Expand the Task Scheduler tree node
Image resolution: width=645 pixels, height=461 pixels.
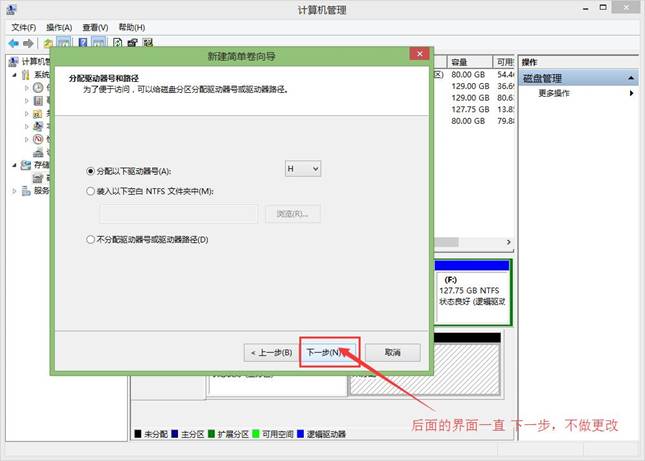click(27, 88)
